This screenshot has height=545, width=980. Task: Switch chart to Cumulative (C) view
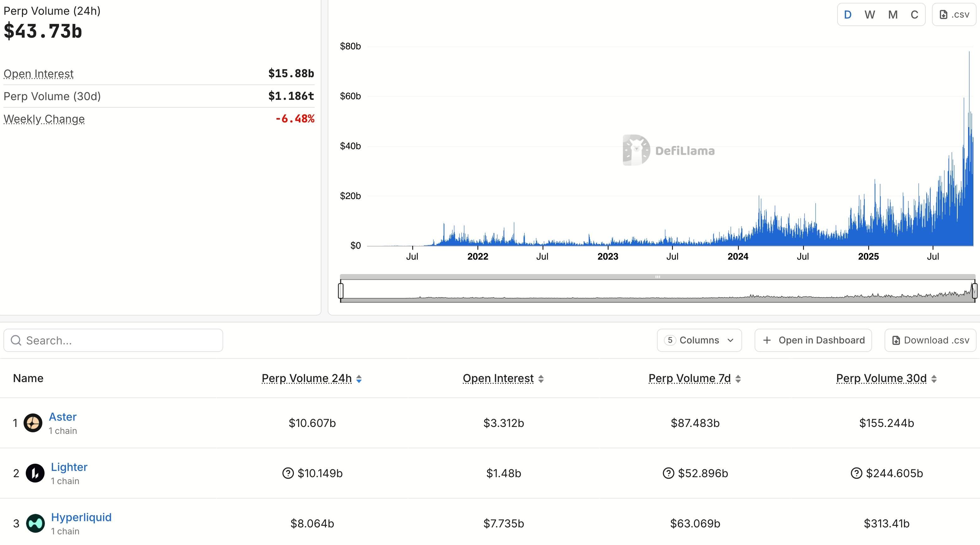915,15
